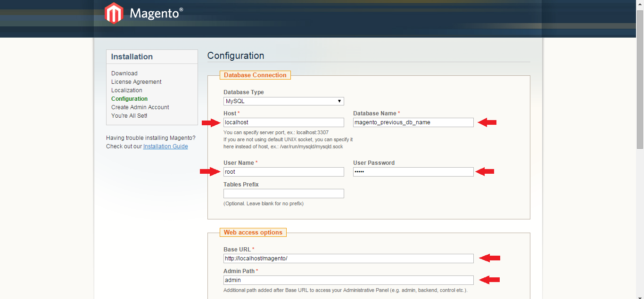Click the Magento wordmark text
644x299 pixels.
[x=157, y=13]
